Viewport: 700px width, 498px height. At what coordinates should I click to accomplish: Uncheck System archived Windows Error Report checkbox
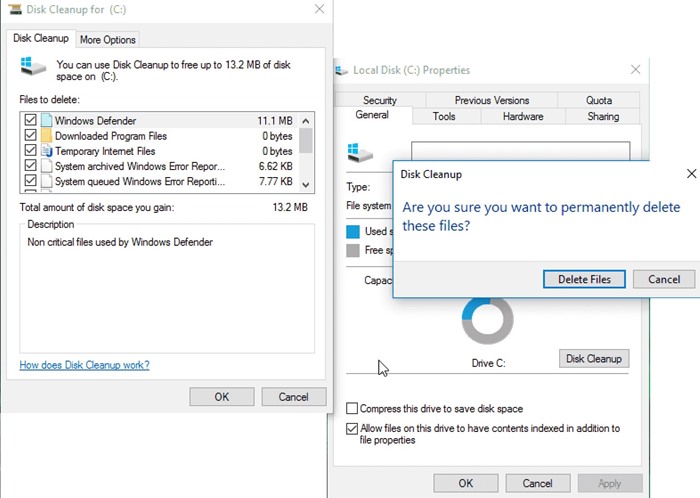tap(30, 166)
